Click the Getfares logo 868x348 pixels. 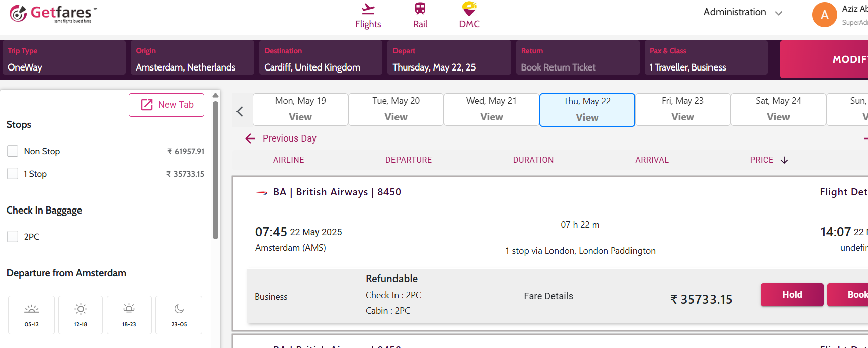pyautogui.click(x=53, y=14)
